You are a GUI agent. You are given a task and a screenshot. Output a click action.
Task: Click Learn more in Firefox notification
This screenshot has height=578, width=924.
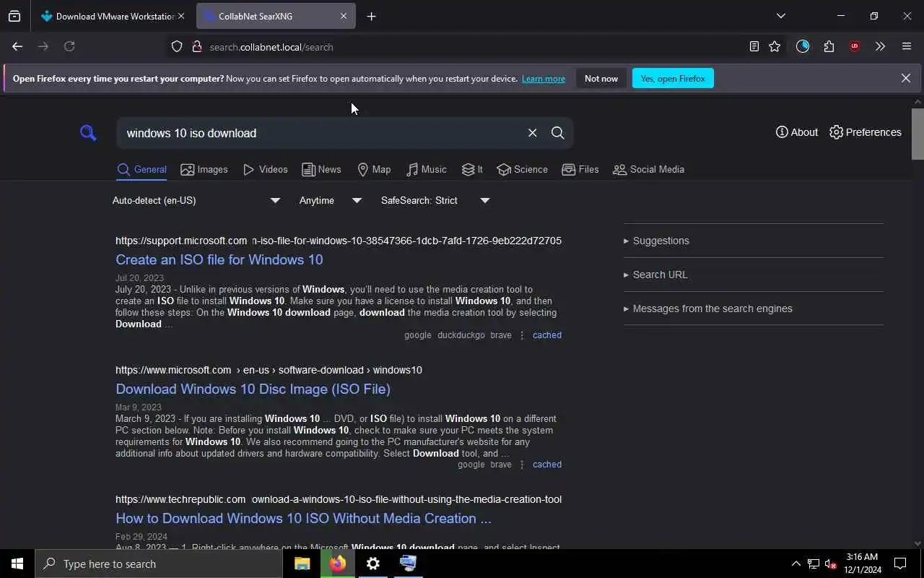[544, 79]
